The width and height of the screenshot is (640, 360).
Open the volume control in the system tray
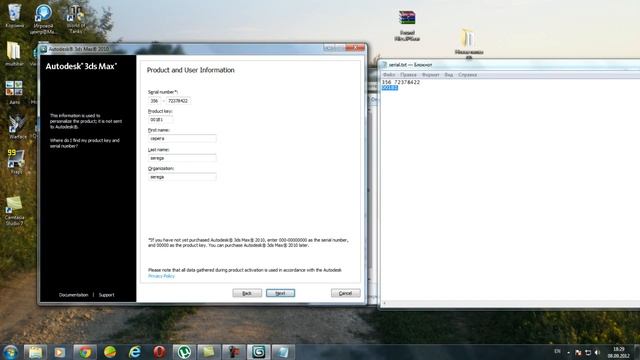coord(597,352)
